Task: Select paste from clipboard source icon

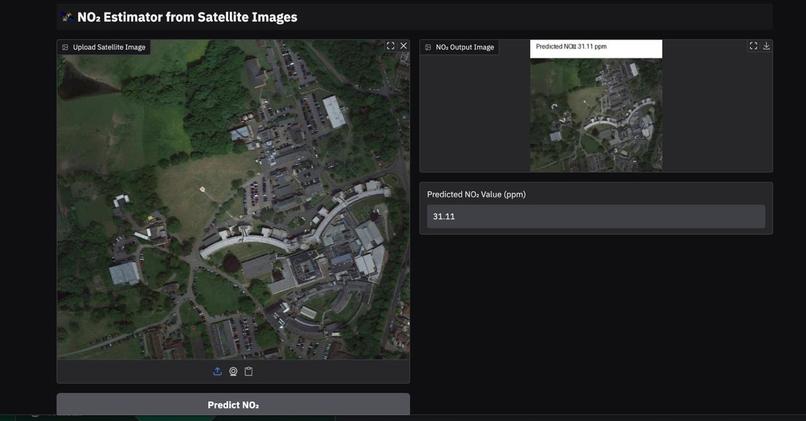Action: click(x=248, y=371)
